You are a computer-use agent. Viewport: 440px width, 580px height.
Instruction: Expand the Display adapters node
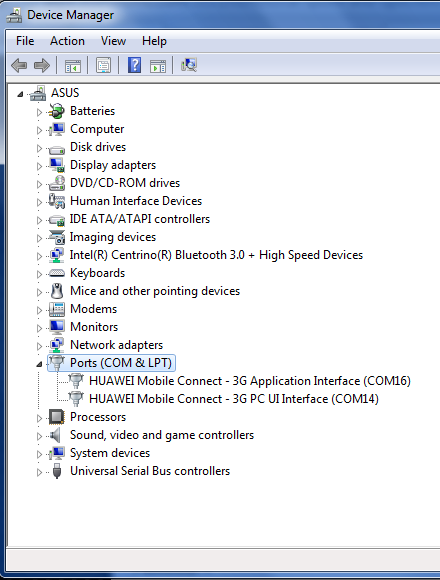[x=39, y=166]
